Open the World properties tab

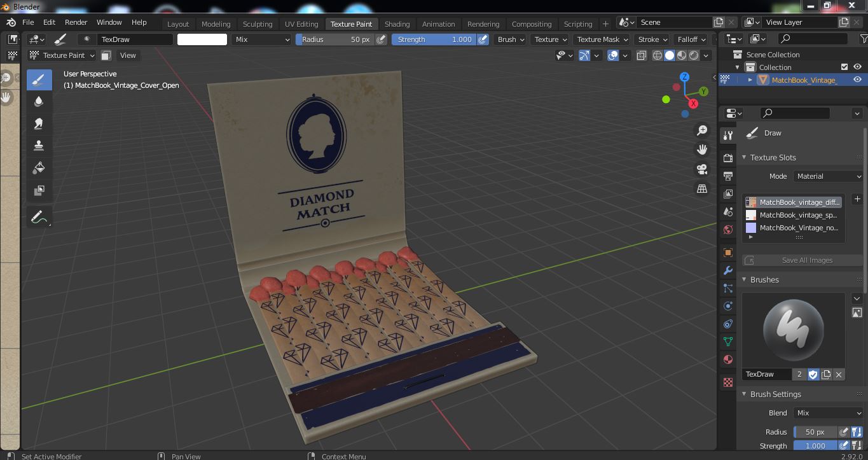[728, 229]
